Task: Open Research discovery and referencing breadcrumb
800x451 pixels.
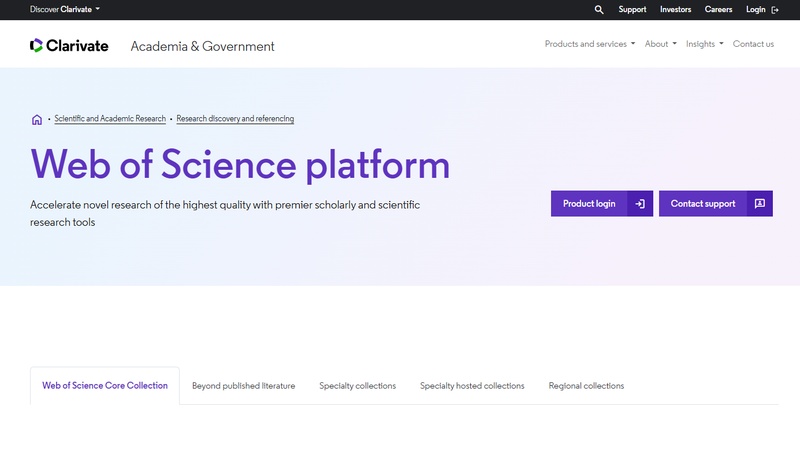Action: pyautogui.click(x=235, y=118)
